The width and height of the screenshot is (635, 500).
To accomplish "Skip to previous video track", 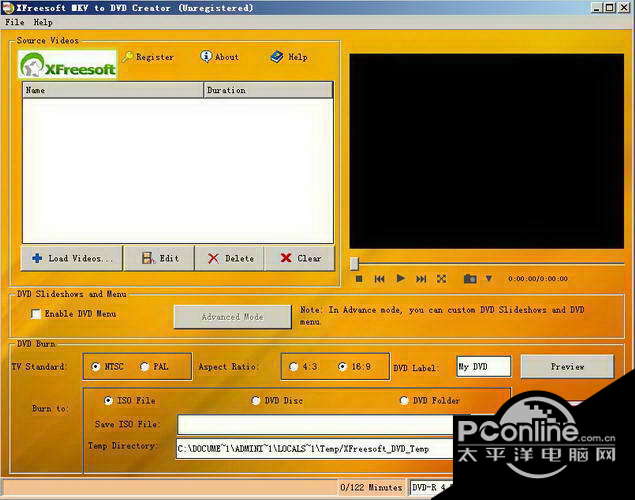I will 379,279.
